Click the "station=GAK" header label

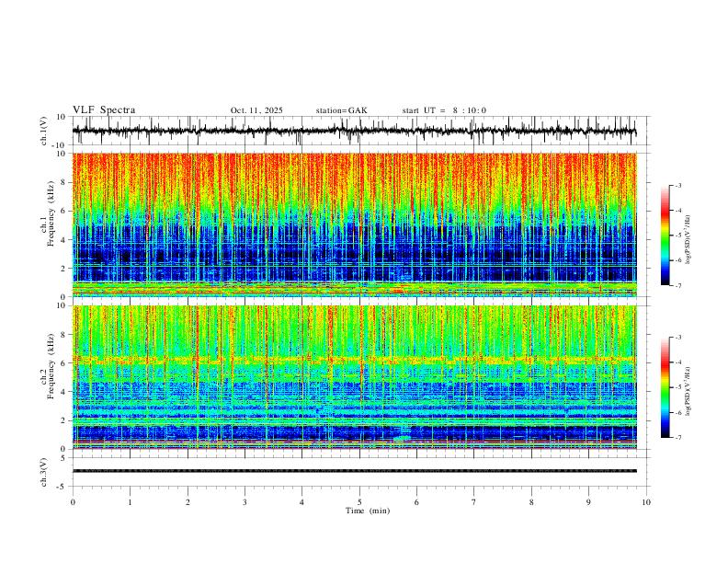coord(341,110)
